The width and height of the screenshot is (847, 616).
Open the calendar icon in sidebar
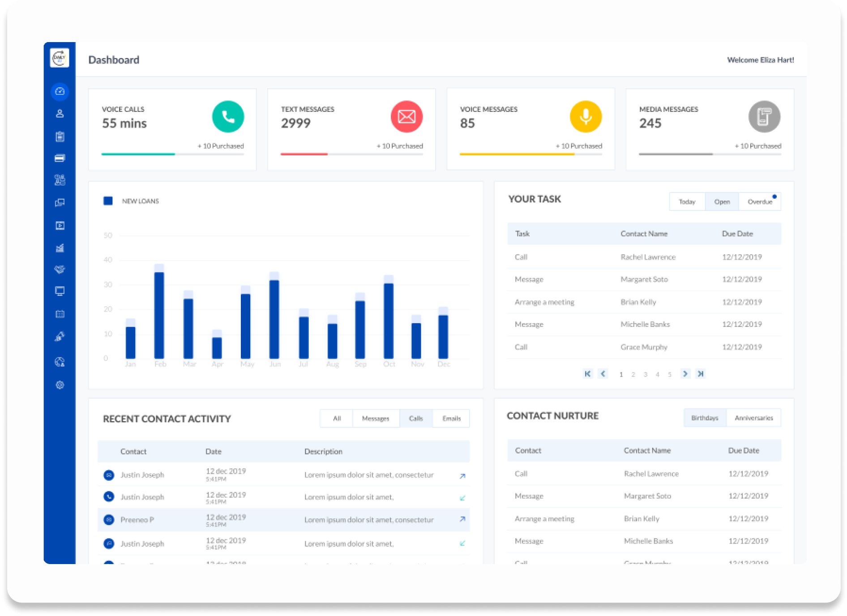click(60, 314)
